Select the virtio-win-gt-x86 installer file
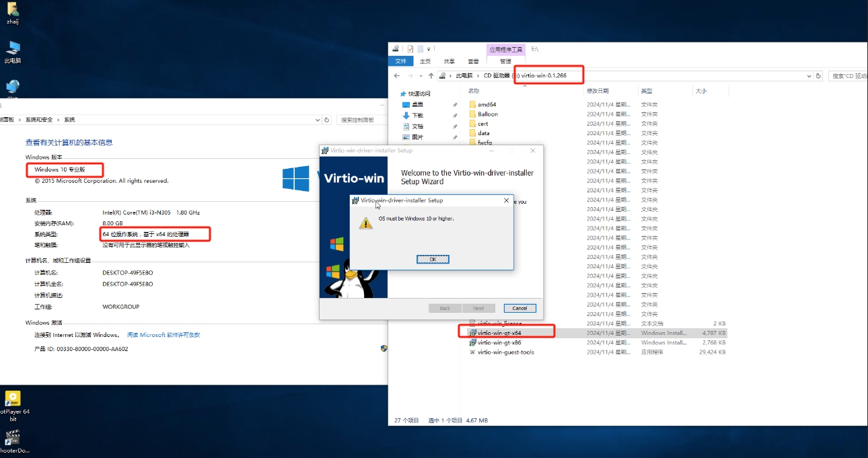The width and height of the screenshot is (868, 458). click(499, 342)
